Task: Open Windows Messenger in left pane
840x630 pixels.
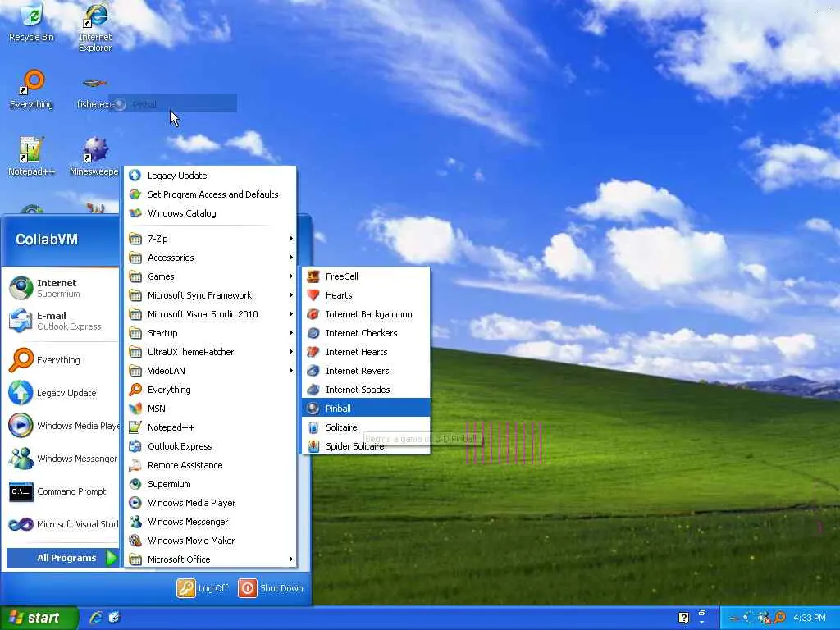Action: click(62, 459)
